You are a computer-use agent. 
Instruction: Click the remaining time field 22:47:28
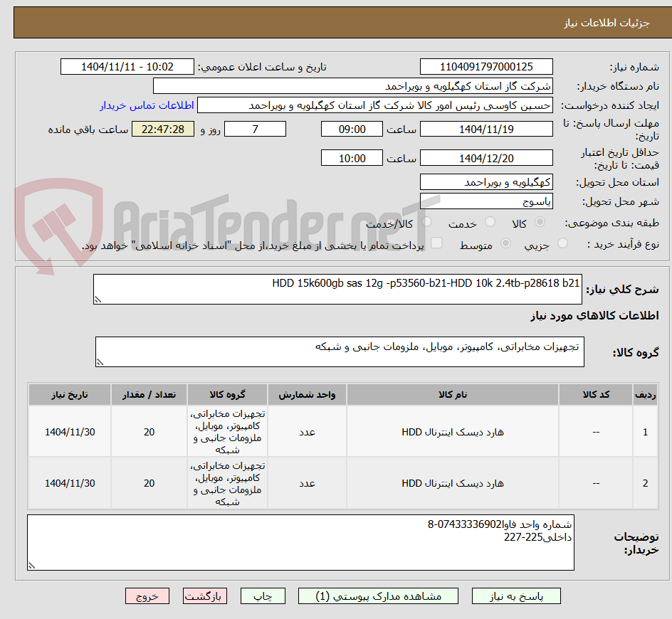[x=163, y=129]
